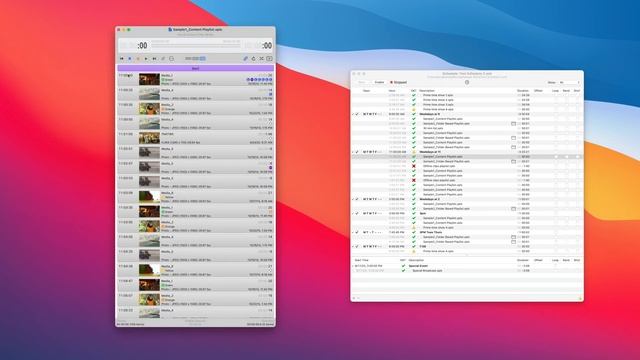Collapse the 8PM Tues Thurs schedule group
The image size is (640, 360).
[353, 232]
